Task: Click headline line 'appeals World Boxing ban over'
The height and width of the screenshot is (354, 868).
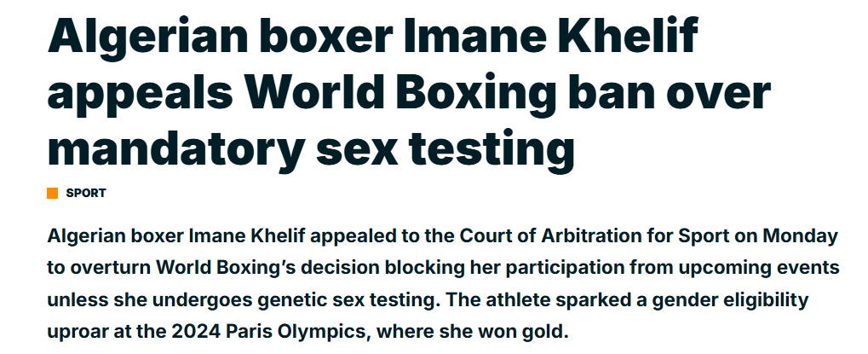Action: [409, 94]
